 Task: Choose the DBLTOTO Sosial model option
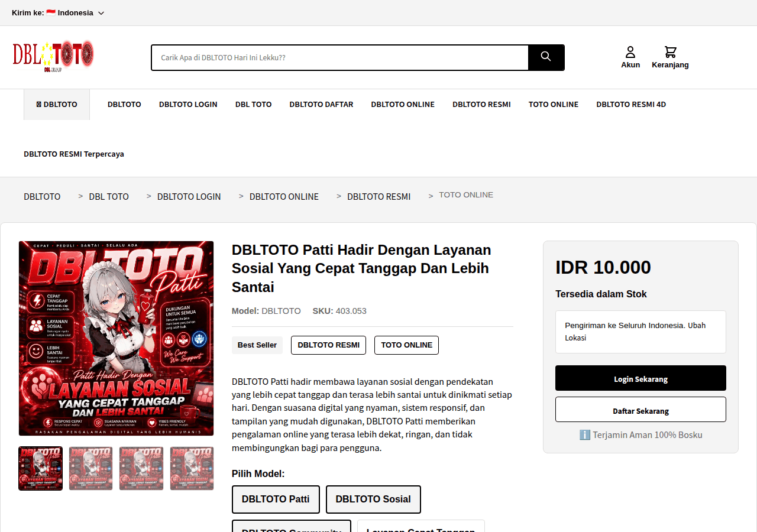(x=373, y=499)
